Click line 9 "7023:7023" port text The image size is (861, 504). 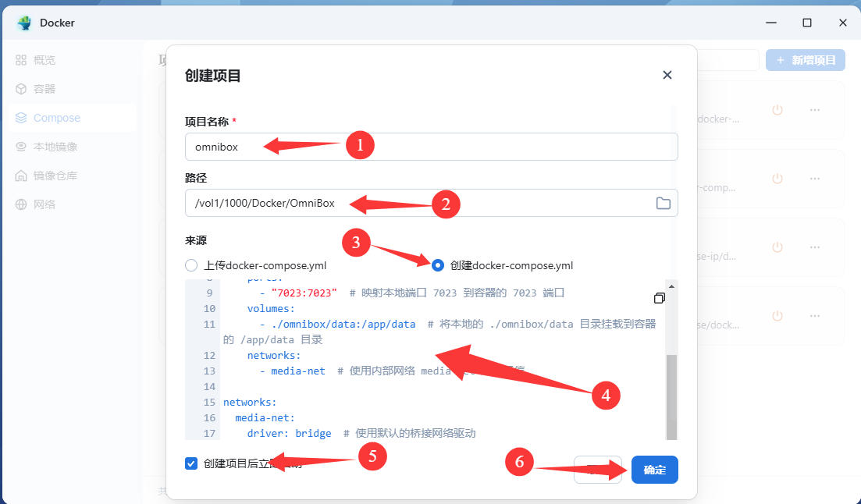[x=304, y=293]
